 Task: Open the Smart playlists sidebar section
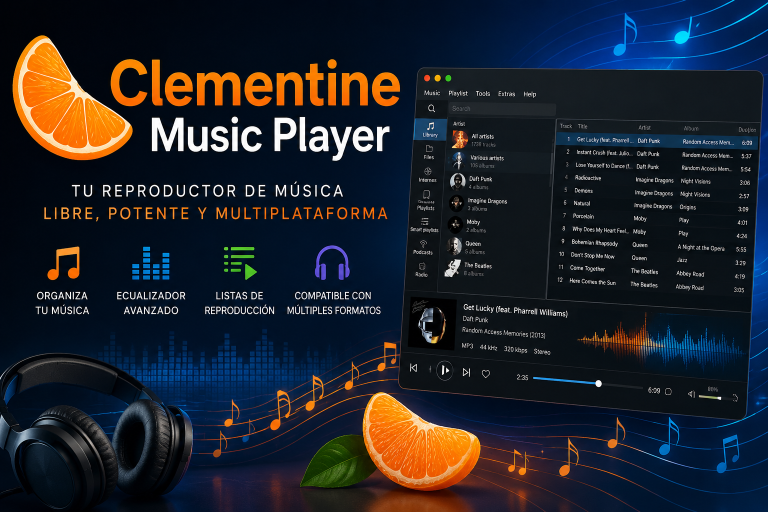point(424,225)
